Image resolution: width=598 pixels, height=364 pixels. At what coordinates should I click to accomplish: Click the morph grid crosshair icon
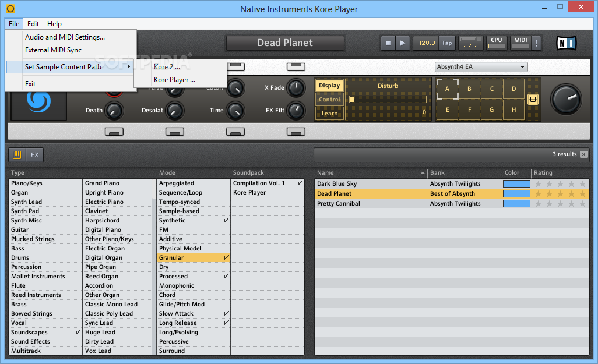(533, 100)
